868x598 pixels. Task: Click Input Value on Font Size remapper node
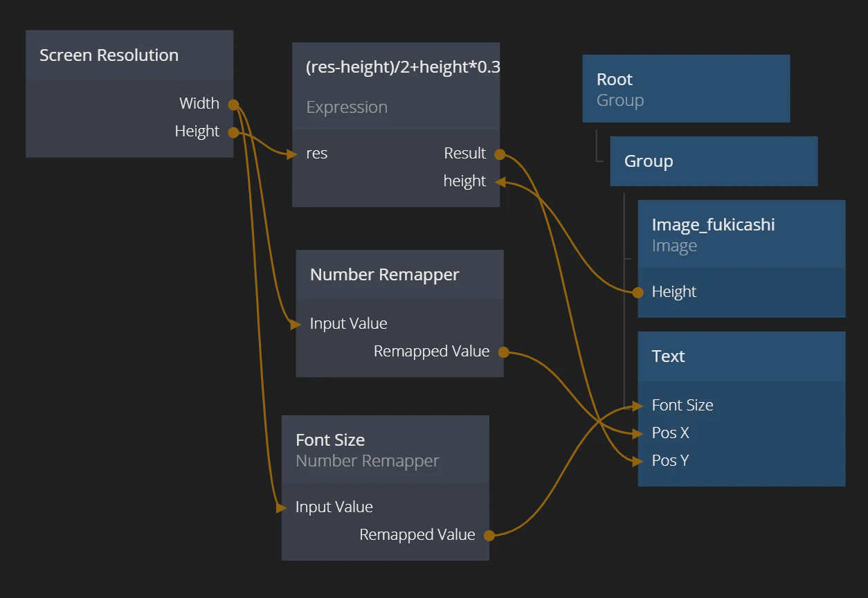tap(282, 507)
